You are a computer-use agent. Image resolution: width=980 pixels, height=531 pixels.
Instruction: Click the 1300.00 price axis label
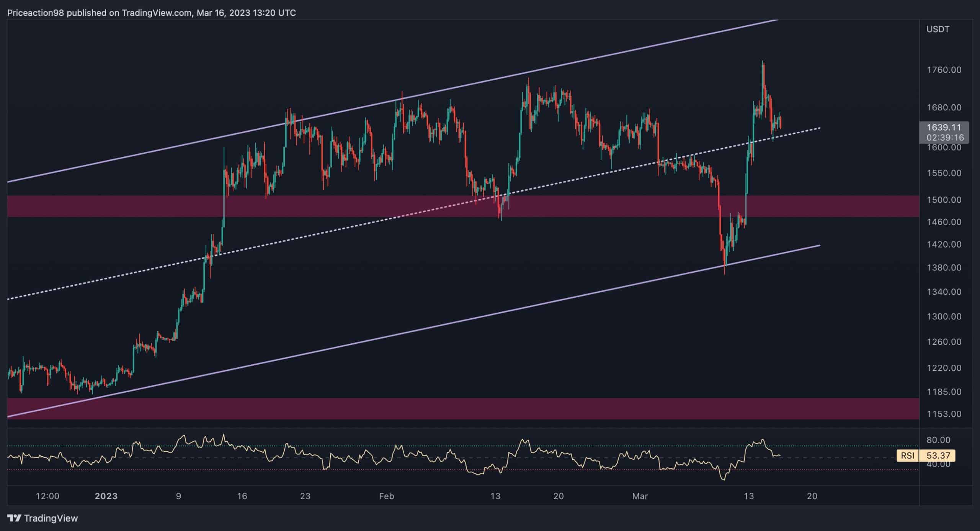(944, 316)
